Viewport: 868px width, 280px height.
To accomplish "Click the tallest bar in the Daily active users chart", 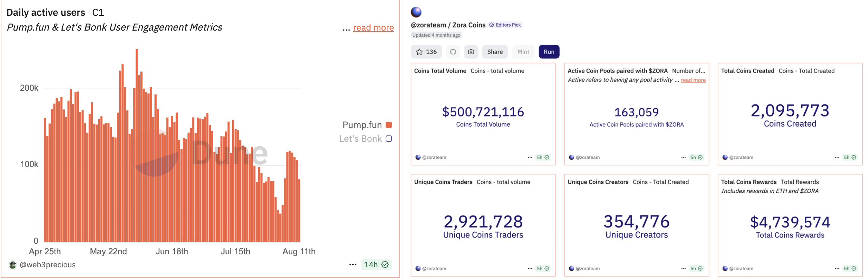I will pos(137,146).
